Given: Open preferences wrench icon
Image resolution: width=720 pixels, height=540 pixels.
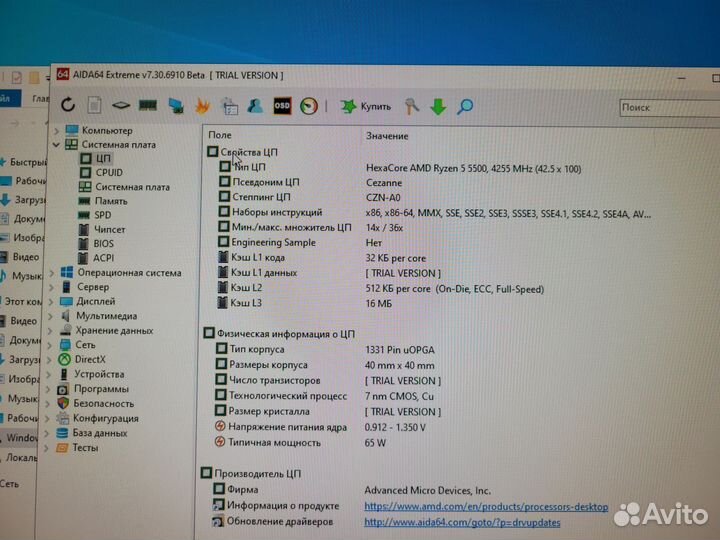Looking at the screenshot, I should 411,107.
